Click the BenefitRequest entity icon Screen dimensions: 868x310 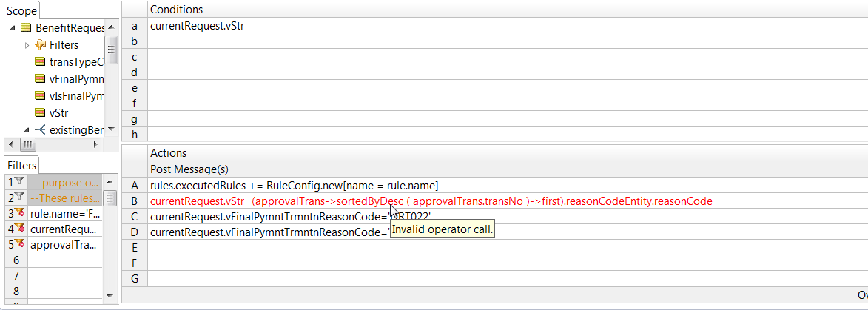(25, 27)
